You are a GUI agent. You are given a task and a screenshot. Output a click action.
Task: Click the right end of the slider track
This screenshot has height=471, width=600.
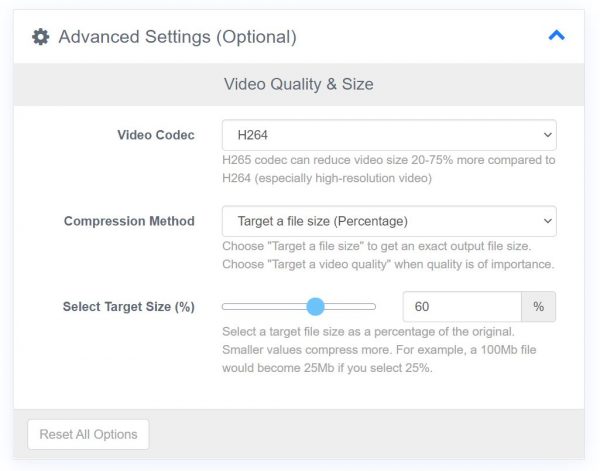pos(372,306)
